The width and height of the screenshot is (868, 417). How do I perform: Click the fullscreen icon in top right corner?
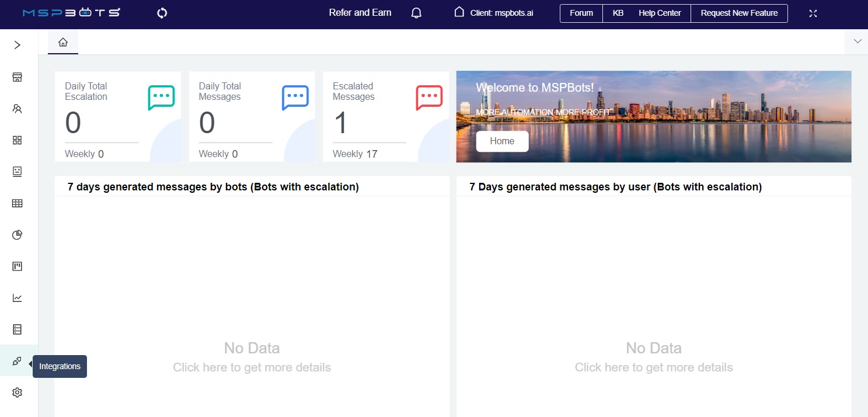point(813,12)
